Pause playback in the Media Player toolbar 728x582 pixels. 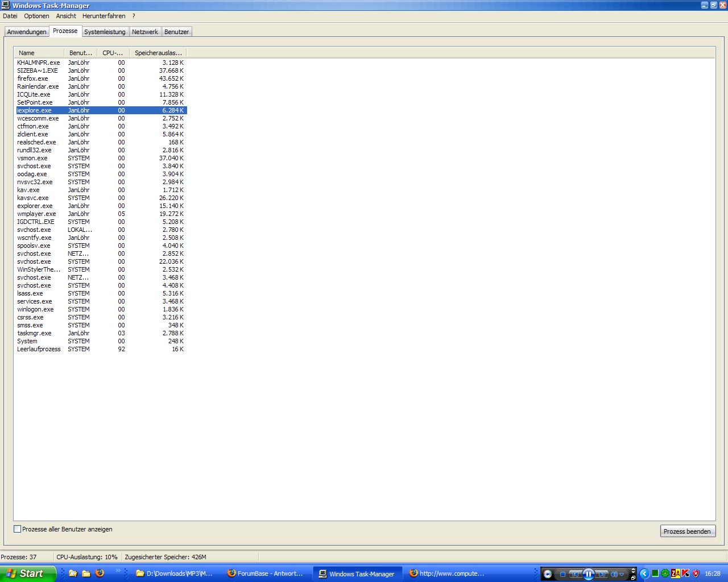tap(589, 574)
